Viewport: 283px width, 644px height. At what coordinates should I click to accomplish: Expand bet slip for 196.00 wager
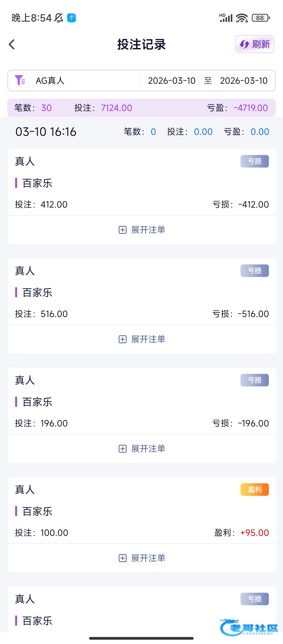click(142, 449)
